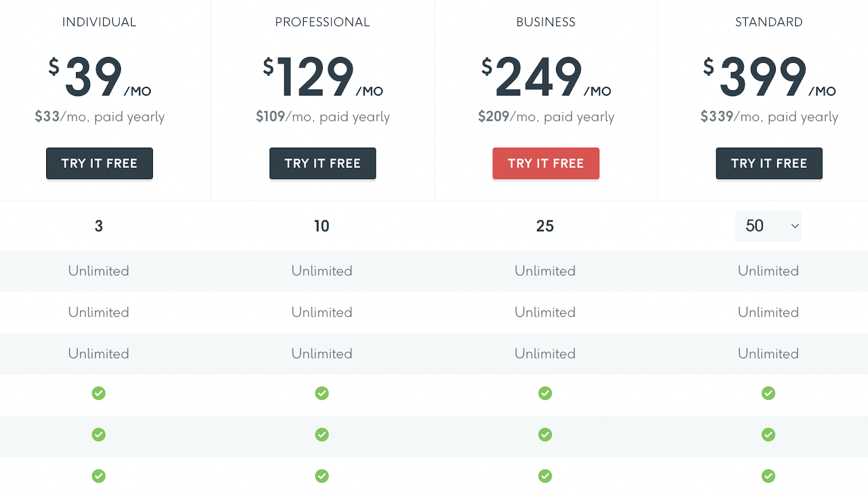Click second green checkmark in Business column

[x=545, y=434]
